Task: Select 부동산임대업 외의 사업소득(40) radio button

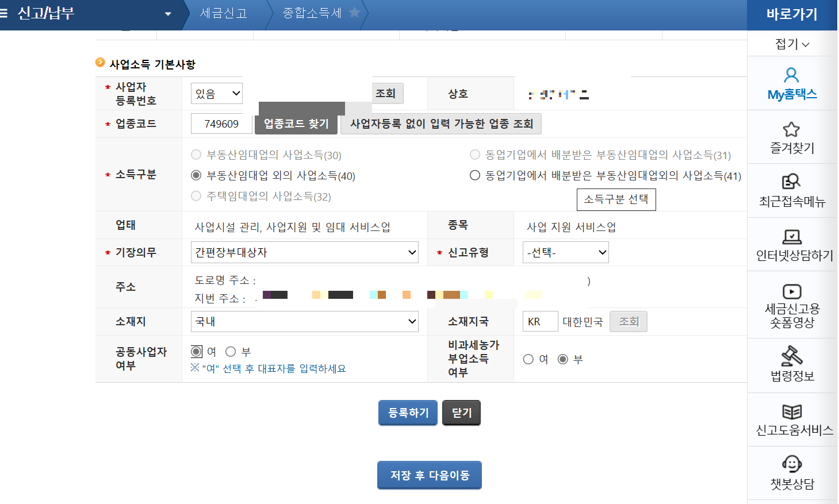Action: coord(196,175)
